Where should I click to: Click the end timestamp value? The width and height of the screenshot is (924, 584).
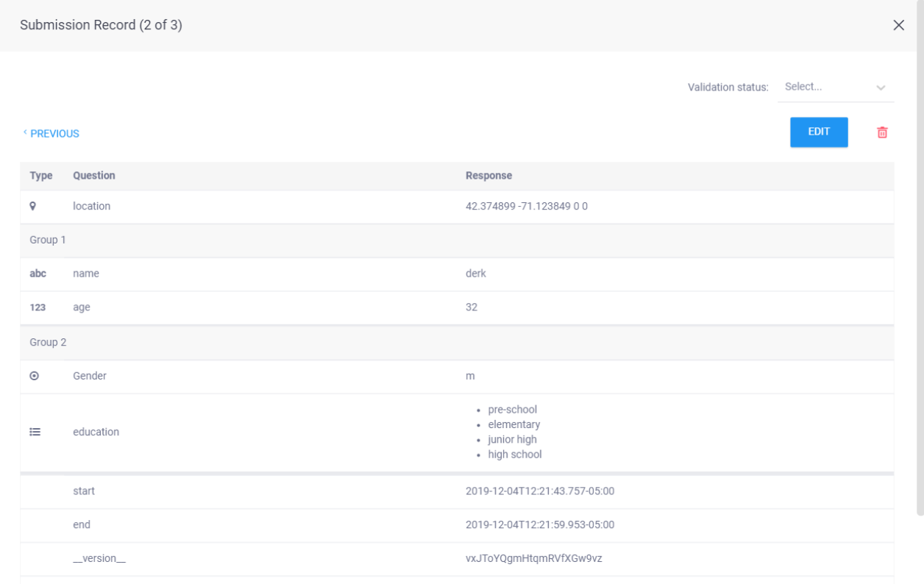pyautogui.click(x=540, y=525)
